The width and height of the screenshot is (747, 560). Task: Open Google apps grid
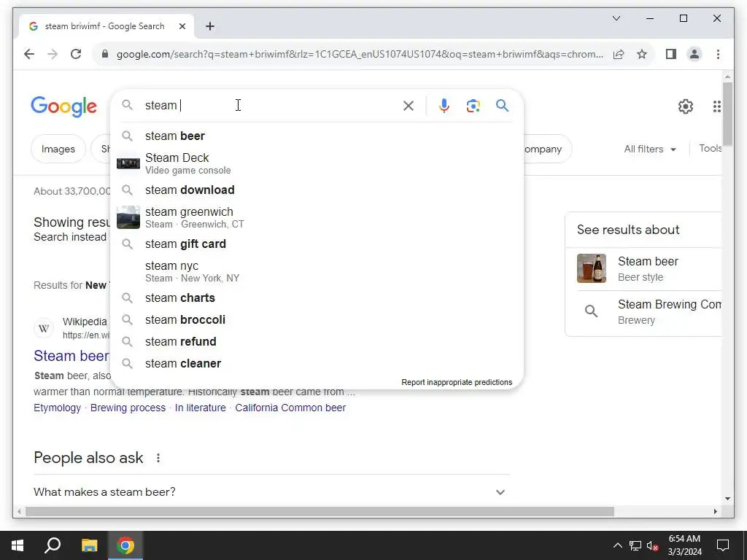point(717,106)
